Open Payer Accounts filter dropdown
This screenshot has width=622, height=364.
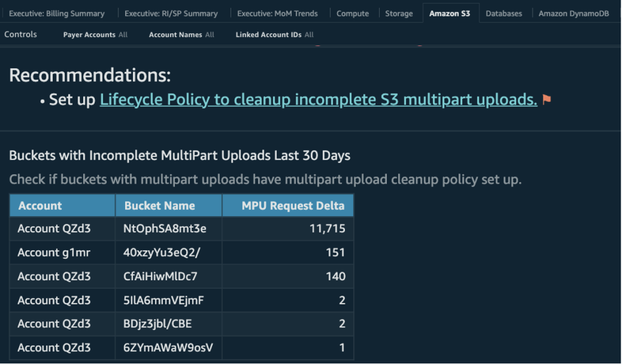95,35
